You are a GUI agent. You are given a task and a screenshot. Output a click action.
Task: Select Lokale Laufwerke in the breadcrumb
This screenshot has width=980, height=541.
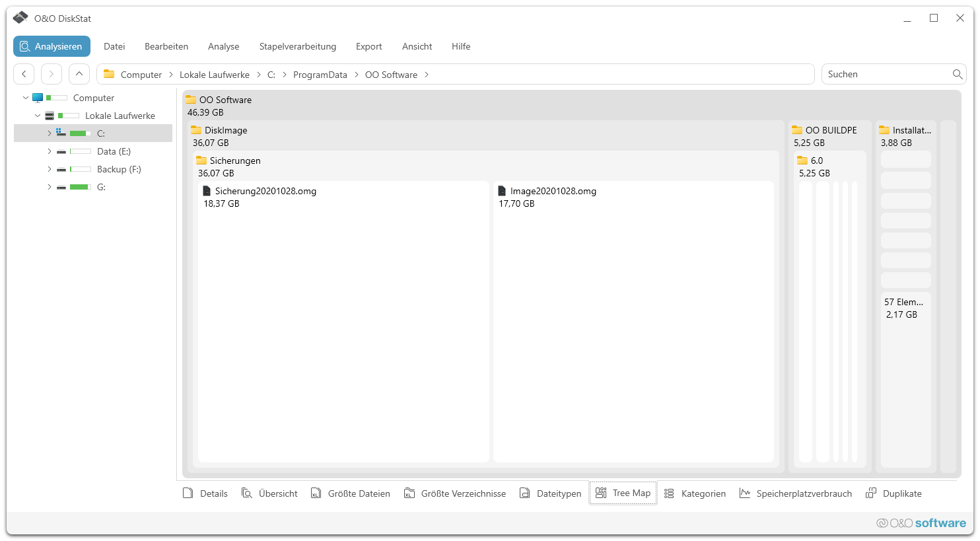pyautogui.click(x=215, y=75)
